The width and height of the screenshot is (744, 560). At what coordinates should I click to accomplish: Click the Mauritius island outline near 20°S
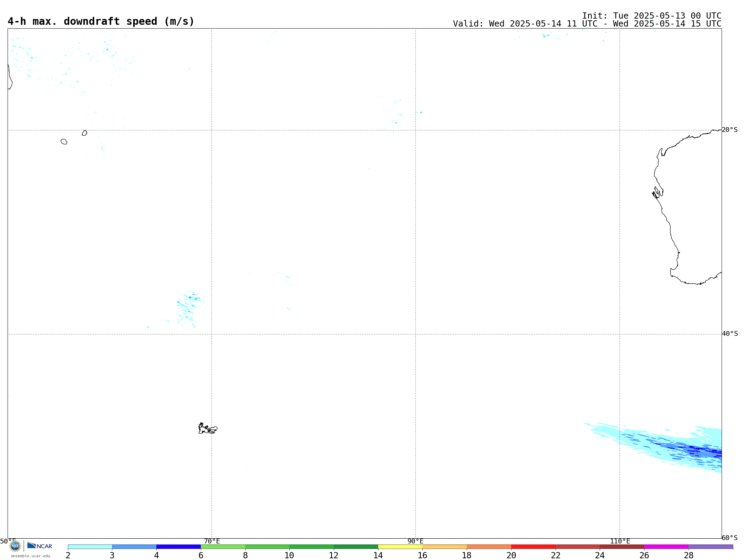pos(84,133)
